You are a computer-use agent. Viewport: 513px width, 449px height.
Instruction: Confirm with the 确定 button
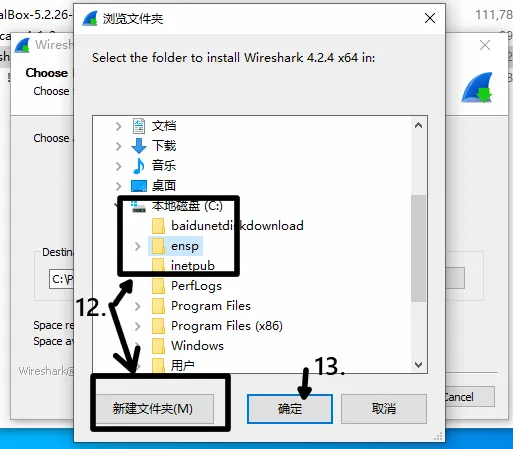[x=290, y=409]
